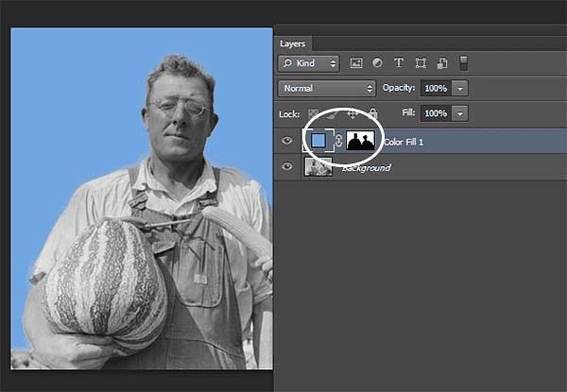The height and width of the screenshot is (392, 567).
Task: Open the Opacity slider arrow
Action: [459, 88]
